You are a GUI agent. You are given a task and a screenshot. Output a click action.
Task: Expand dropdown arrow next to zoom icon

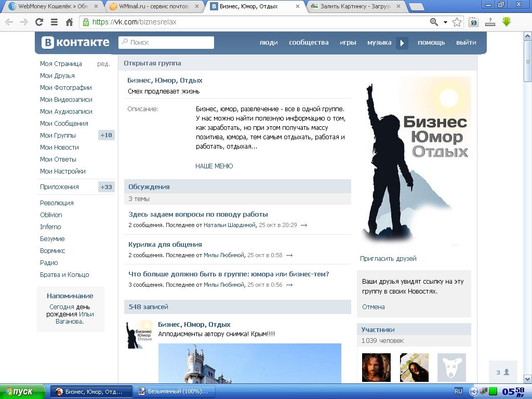pos(446,22)
